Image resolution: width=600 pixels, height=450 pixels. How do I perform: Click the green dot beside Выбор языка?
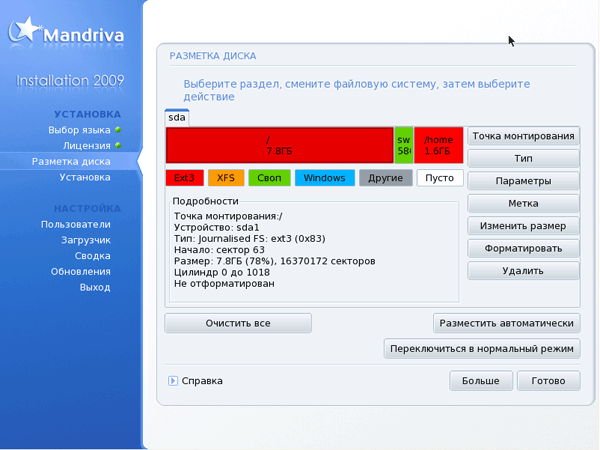[x=118, y=130]
